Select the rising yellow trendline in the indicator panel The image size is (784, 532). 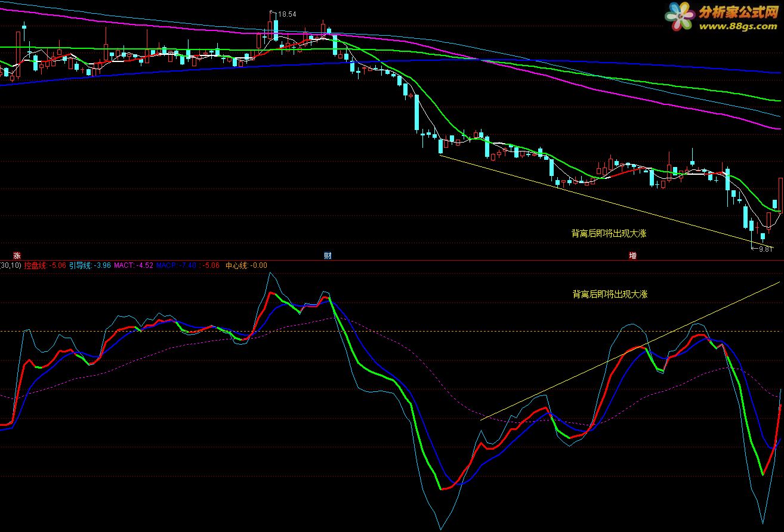coord(631,350)
